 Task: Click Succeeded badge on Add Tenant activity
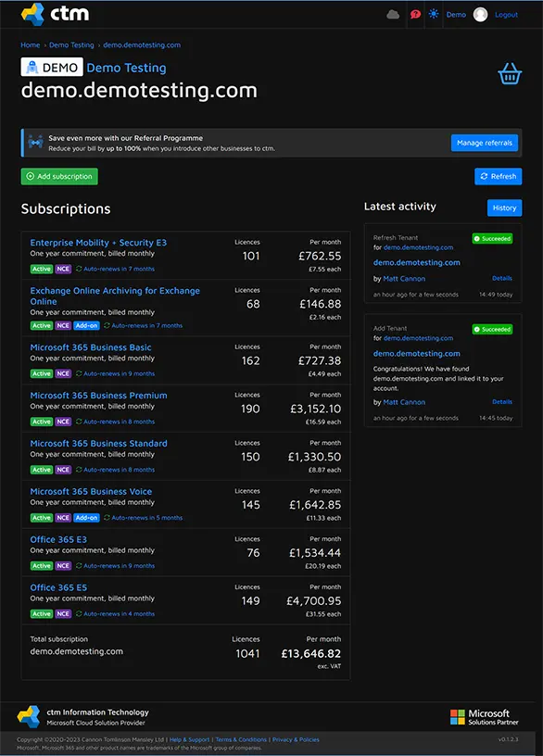click(x=492, y=329)
